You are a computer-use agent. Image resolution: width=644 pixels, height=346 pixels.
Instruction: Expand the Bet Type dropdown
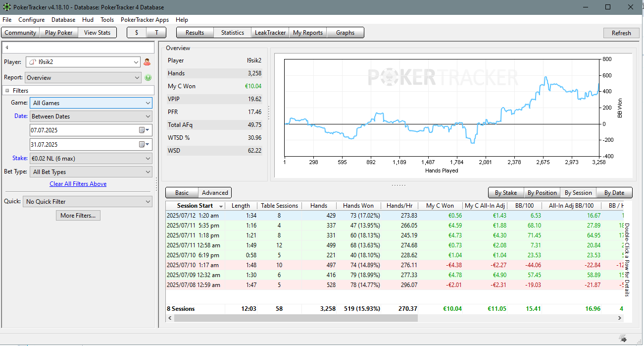tap(91, 172)
